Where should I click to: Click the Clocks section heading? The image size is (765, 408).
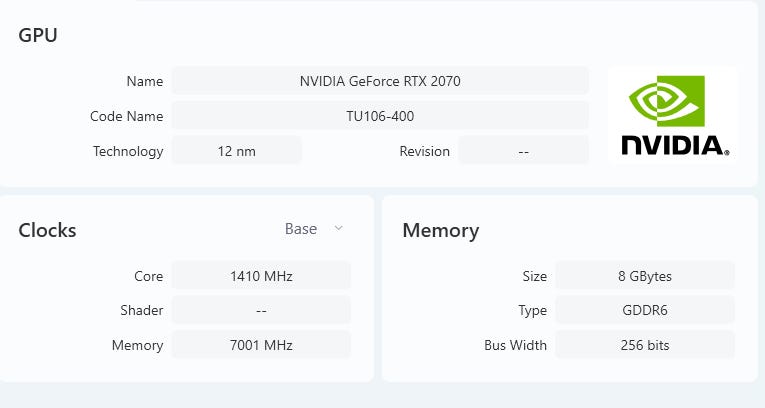click(x=48, y=230)
